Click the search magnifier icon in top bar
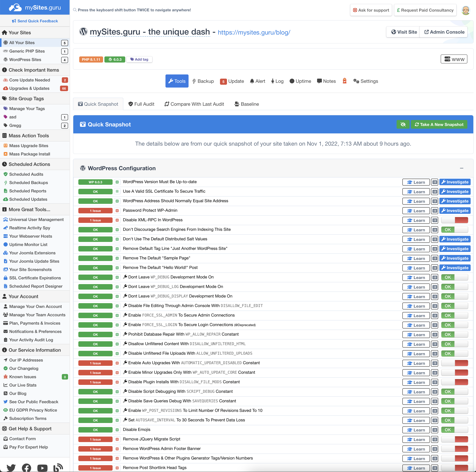This screenshot has width=476, height=472. (x=75, y=10)
